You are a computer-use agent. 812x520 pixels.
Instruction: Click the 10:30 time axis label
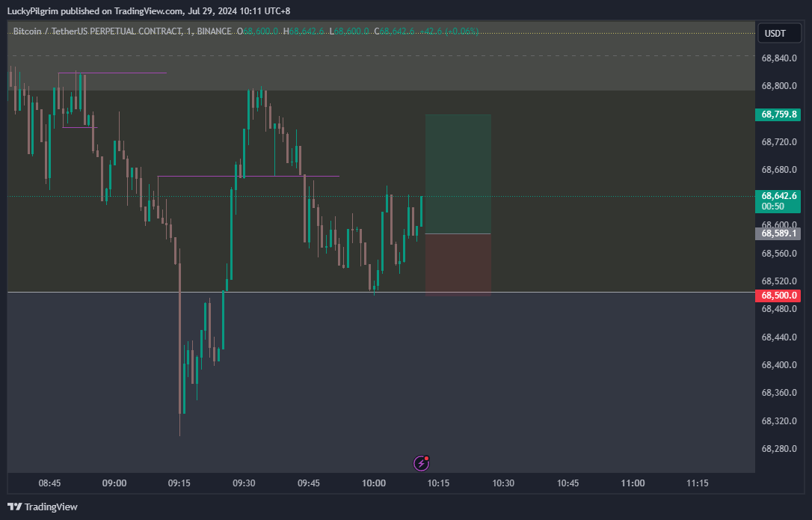point(503,483)
